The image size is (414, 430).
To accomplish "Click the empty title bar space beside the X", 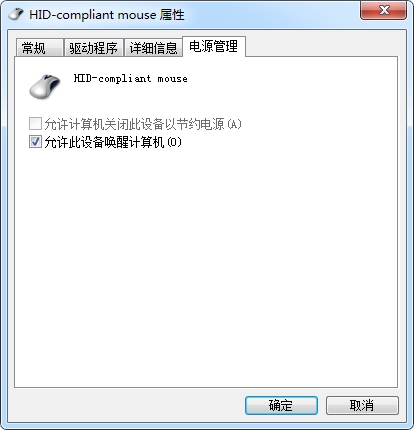I will (270, 14).
